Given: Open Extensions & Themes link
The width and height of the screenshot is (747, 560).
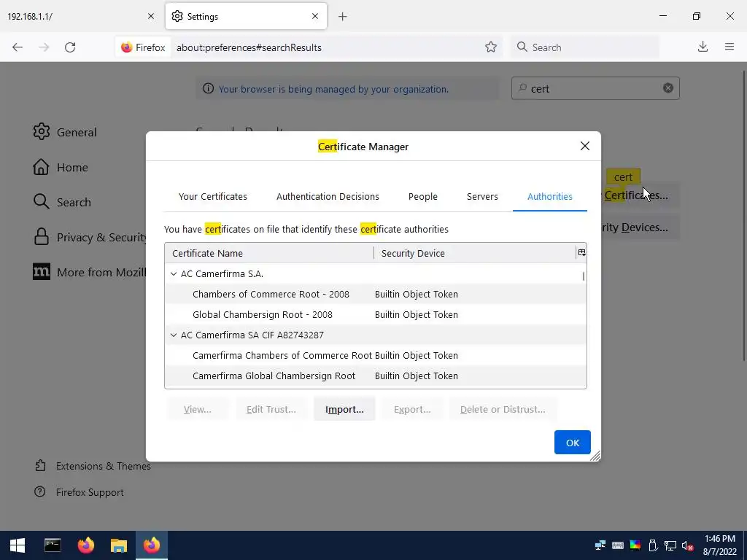Looking at the screenshot, I should 93,466.
